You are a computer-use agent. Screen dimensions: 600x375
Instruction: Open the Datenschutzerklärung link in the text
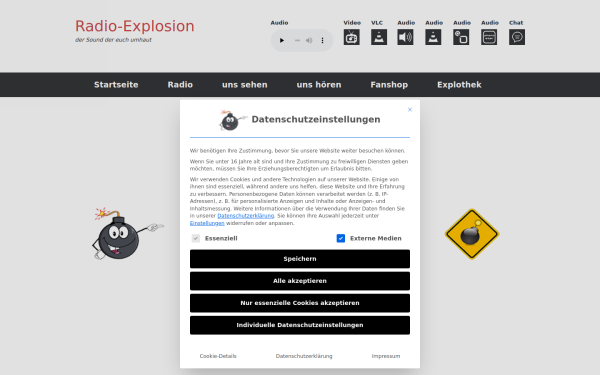click(246, 216)
